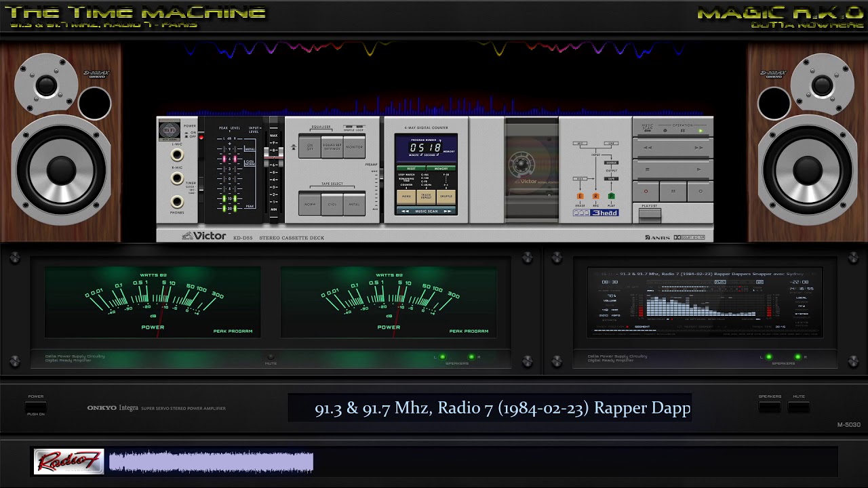Screen dimensions: 868x488
Task: Click the audio waveform strip
Action: click(211, 462)
